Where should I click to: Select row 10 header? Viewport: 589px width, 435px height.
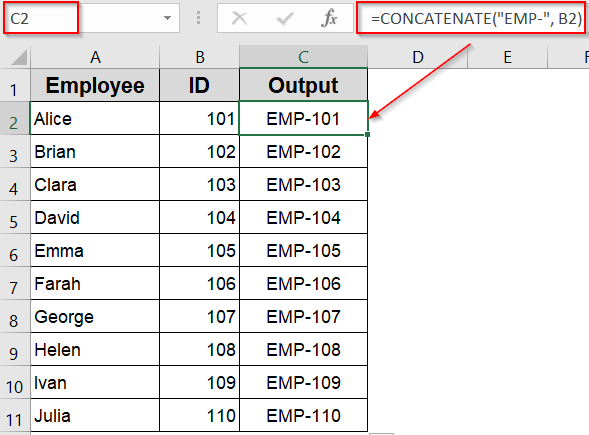click(x=15, y=383)
